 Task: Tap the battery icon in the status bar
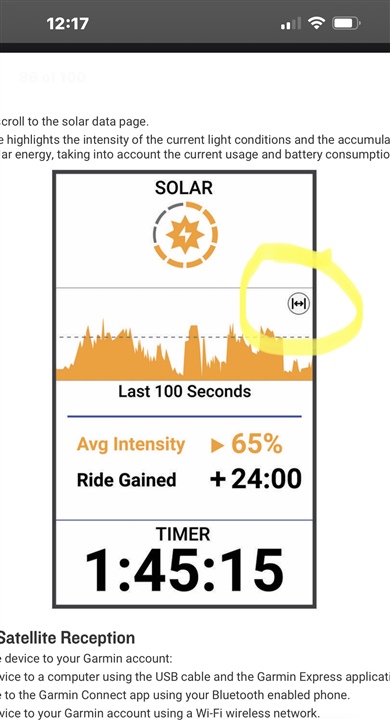[346, 23]
